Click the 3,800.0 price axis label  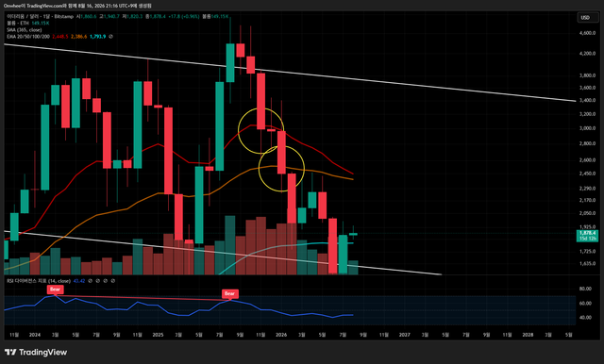(587, 75)
